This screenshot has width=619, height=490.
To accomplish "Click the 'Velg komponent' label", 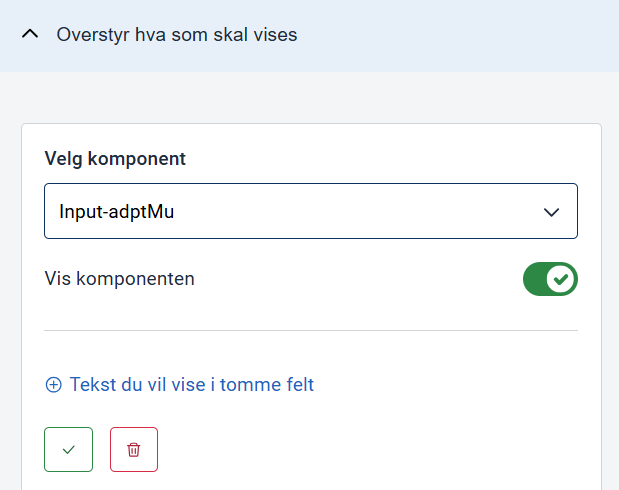I will pos(115,159).
